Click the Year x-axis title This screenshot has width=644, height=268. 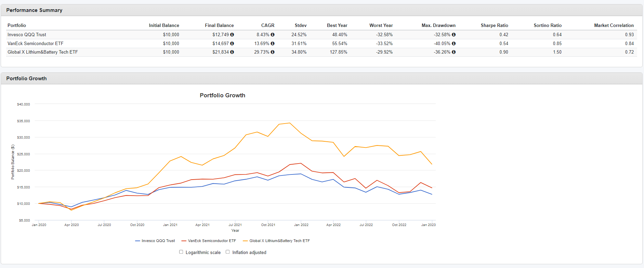click(235, 231)
